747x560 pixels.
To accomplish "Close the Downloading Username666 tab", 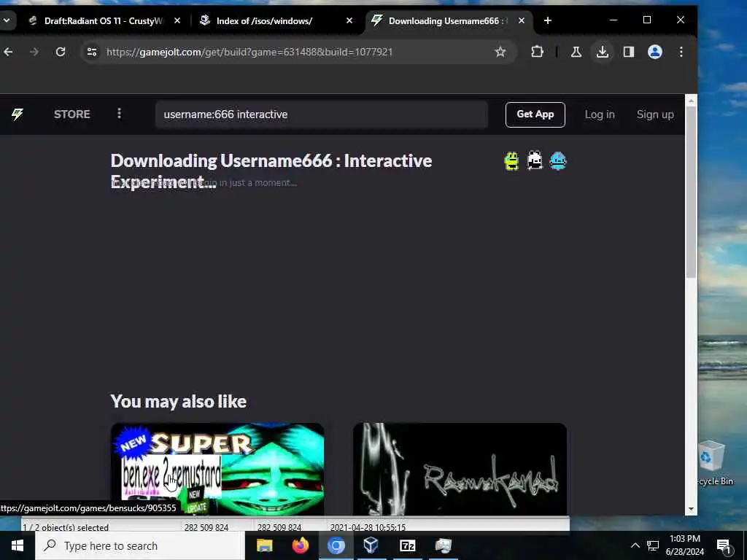I will point(521,21).
